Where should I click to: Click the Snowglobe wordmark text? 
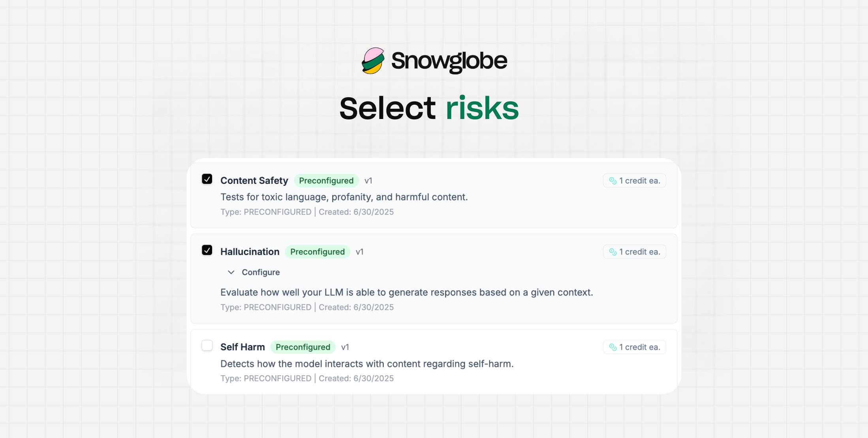[449, 61]
